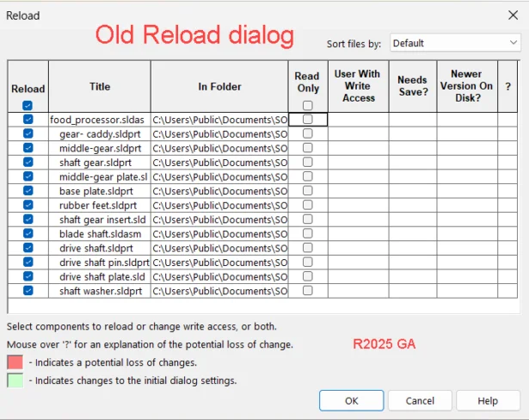This screenshot has width=529, height=420.
Task: Uncheck Reload for blade shaft.sldasm
Action: point(28,233)
